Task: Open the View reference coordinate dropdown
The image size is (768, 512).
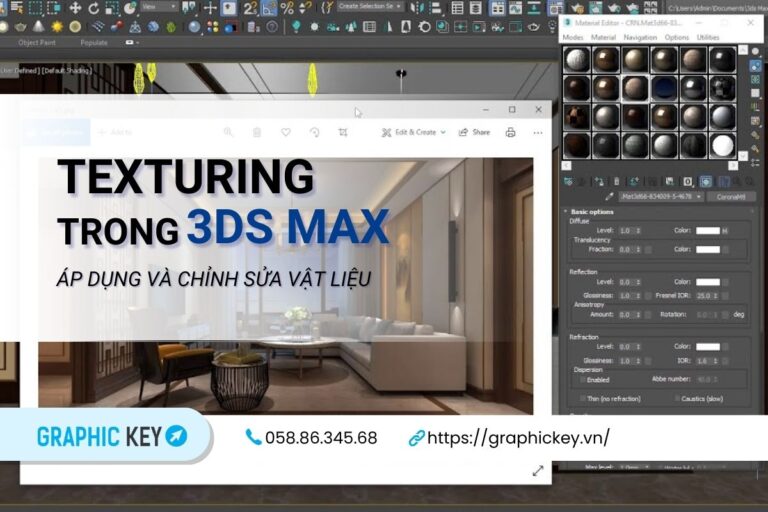Action: (159, 7)
